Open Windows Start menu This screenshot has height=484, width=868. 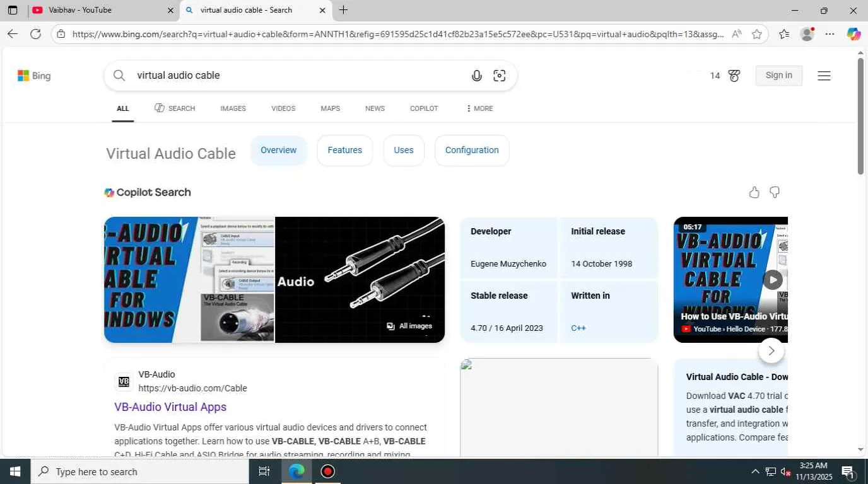(15, 471)
